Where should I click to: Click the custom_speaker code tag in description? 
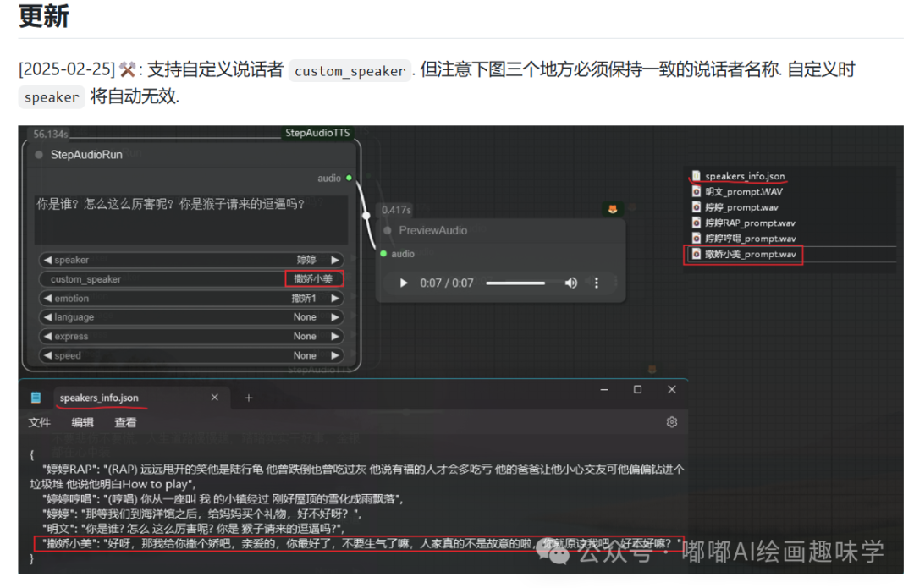(350, 70)
